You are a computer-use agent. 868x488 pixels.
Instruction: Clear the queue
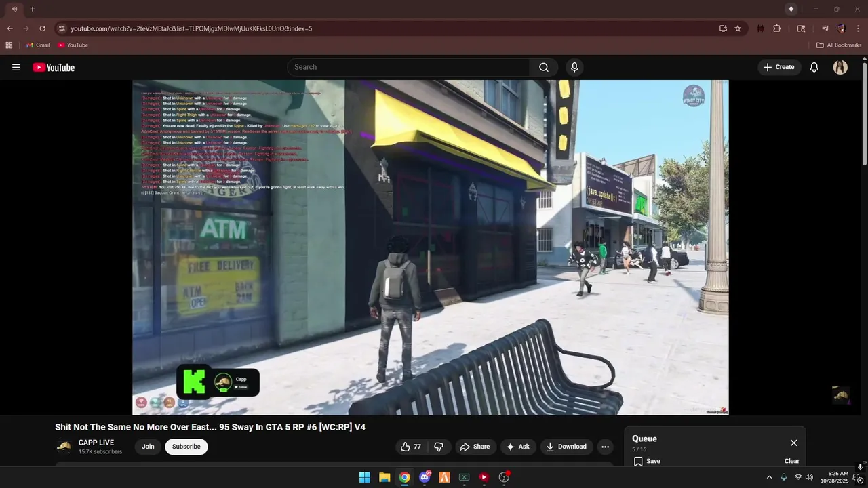pos(792,461)
